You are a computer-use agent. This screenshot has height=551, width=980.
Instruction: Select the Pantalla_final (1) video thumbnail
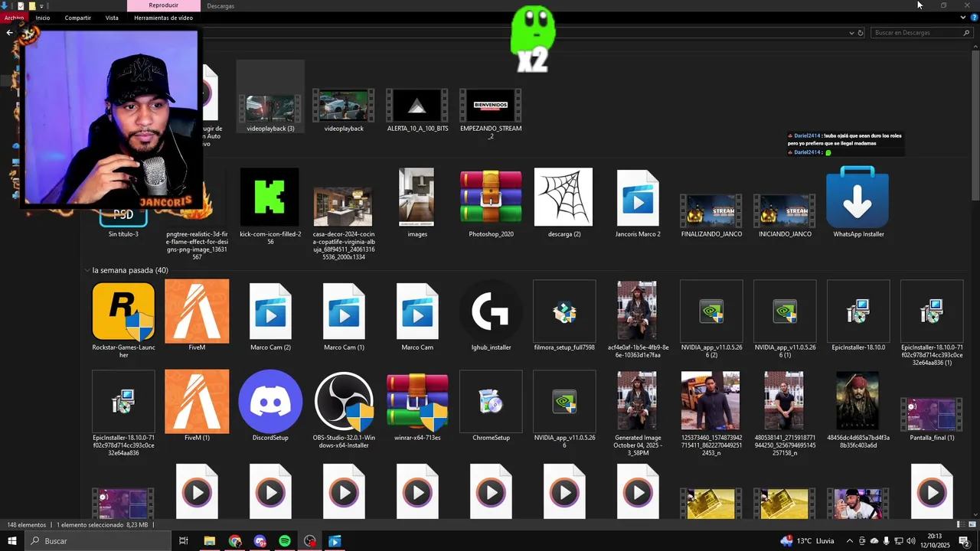click(x=932, y=415)
